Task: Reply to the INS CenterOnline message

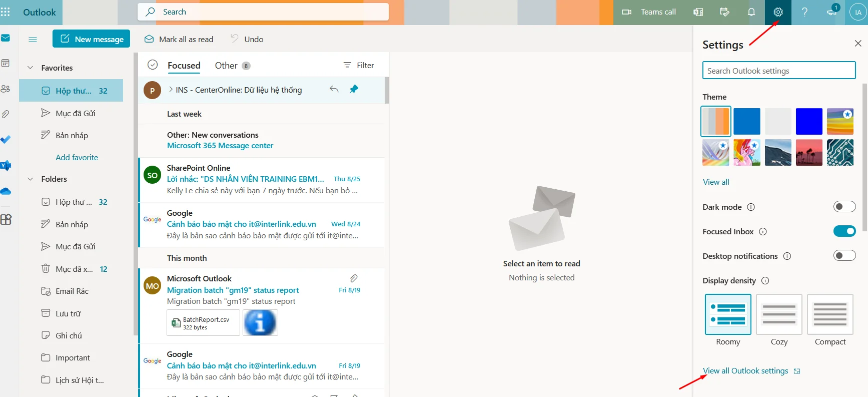Action: (x=334, y=89)
